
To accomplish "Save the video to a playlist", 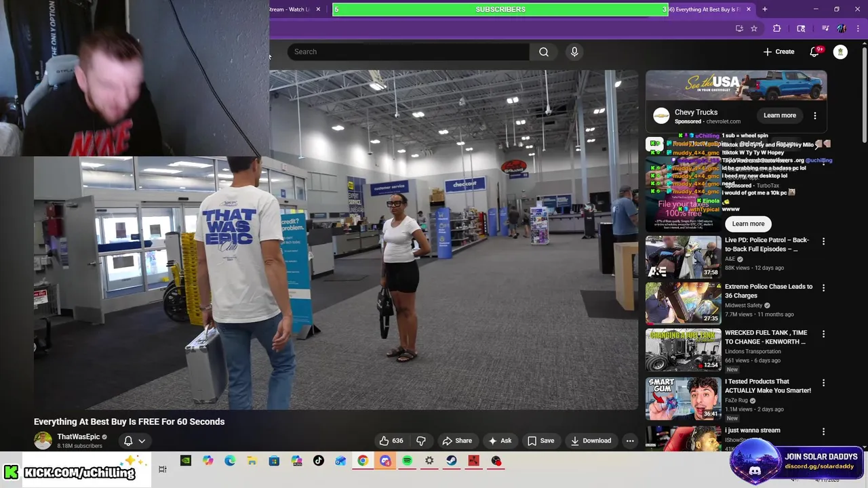I will (x=540, y=441).
